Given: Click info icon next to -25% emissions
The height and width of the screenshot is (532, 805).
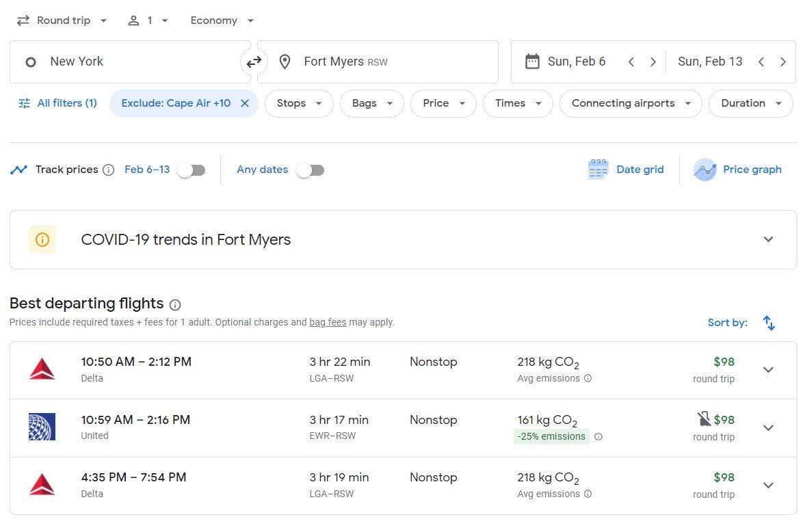Looking at the screenshot, I should (x=598, y=437).
